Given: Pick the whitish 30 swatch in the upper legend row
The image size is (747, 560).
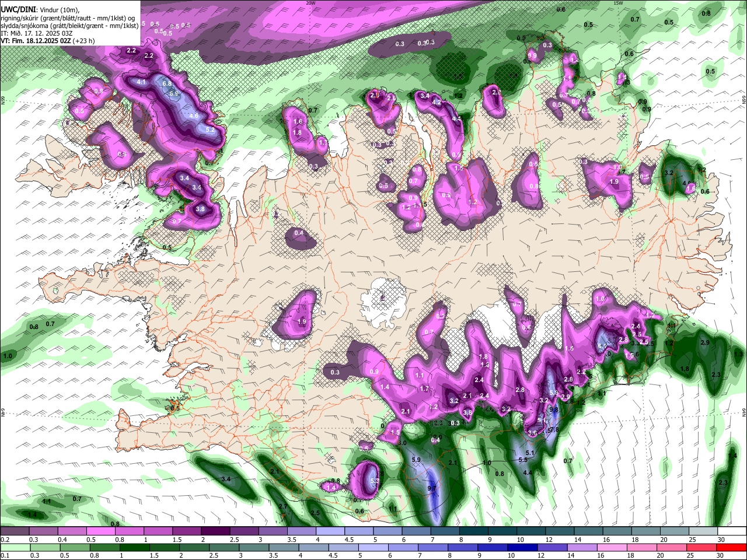Looking at the screenshot, I should 732,532.
